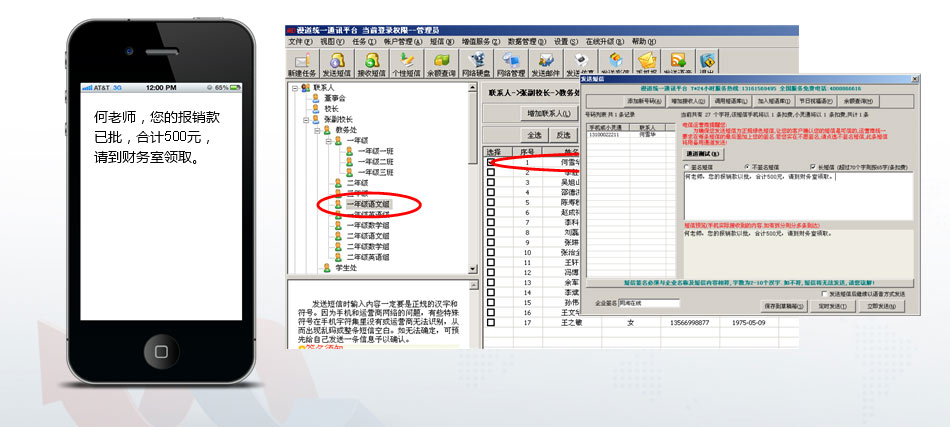
Task: Open the 帐户管理 menu
Action: coord(398,42)
